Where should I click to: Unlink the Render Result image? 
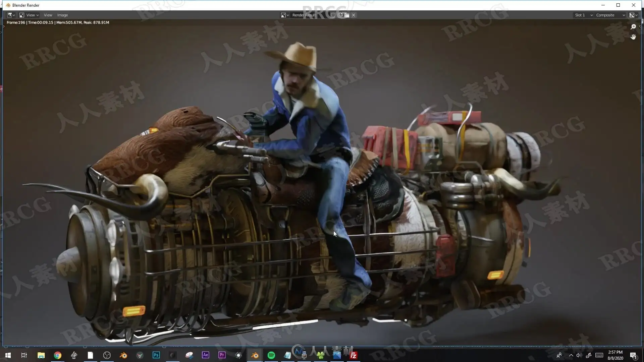click(354, 15)
